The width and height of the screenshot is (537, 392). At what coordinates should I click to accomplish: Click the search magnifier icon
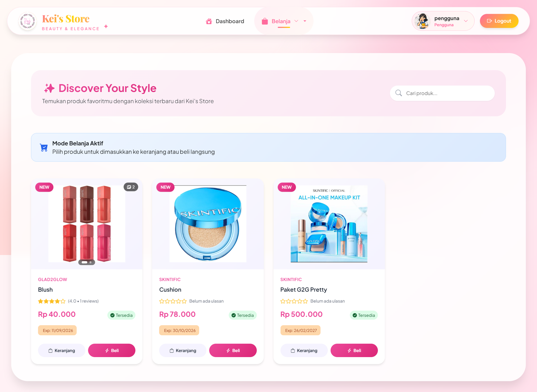point(398,93)
